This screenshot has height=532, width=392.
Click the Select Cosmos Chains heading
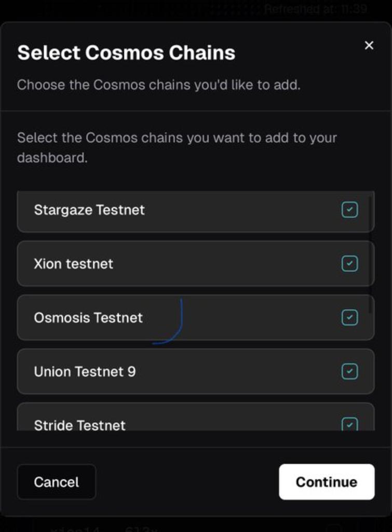pyautogui.click(x=126, y=52)
